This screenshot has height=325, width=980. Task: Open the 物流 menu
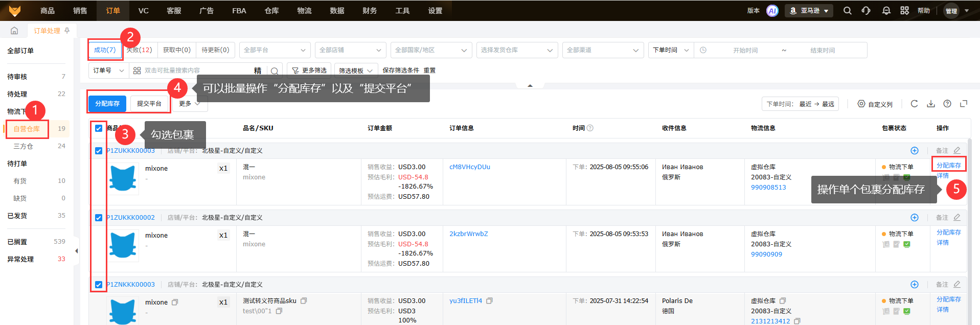coord(305,11)
